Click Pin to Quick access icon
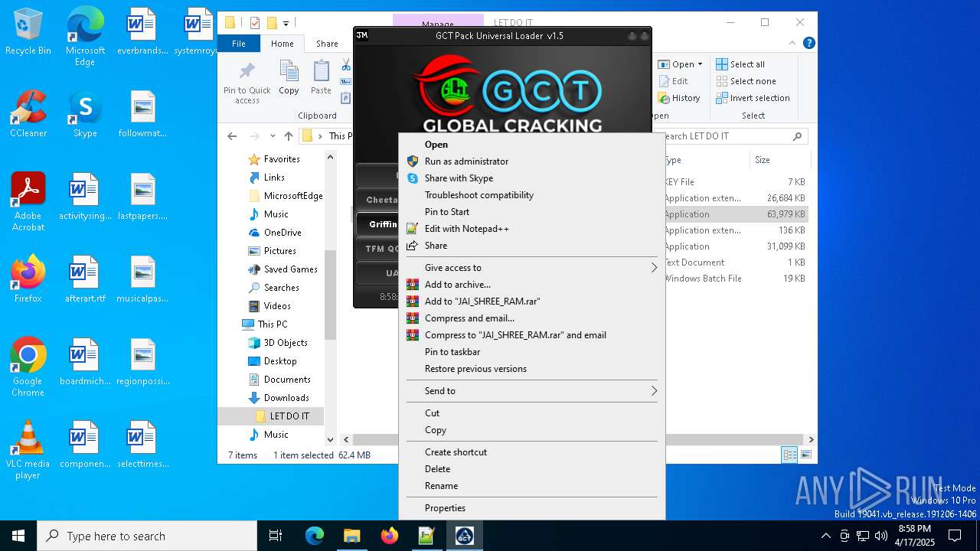The height and width of the screenshot is (551, 980). point(247,83)
